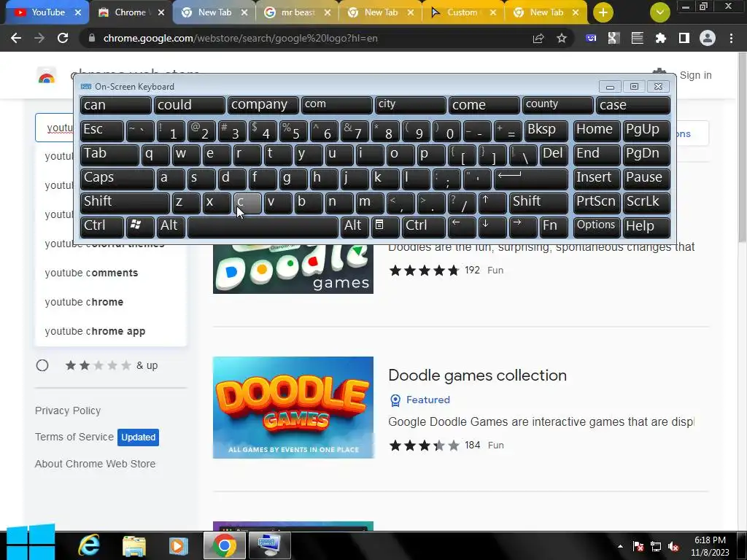The width and height of the screenshot is (747, 560).
Task: Pick the 'county' word prediction
Action: click(x=557, y=105)
